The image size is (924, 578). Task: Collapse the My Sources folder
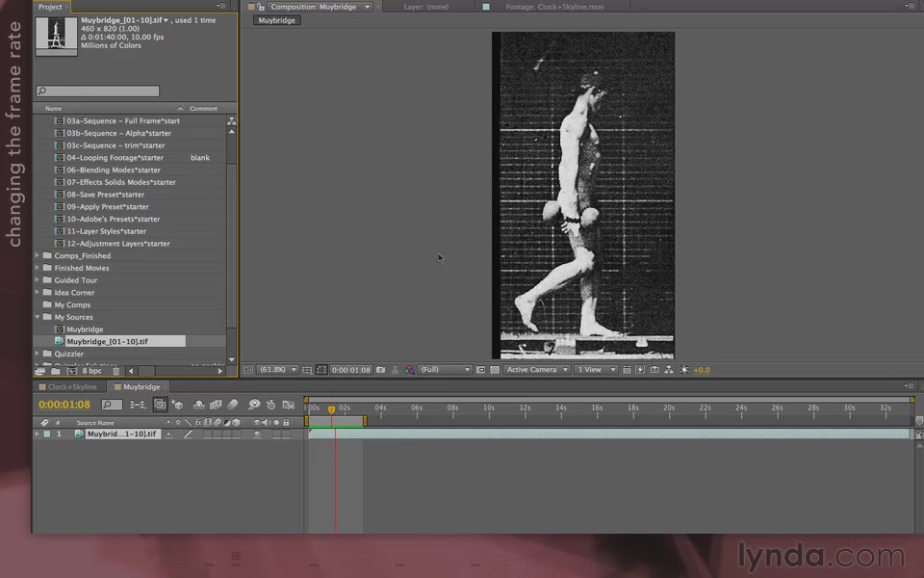click(x=38, y=317)
